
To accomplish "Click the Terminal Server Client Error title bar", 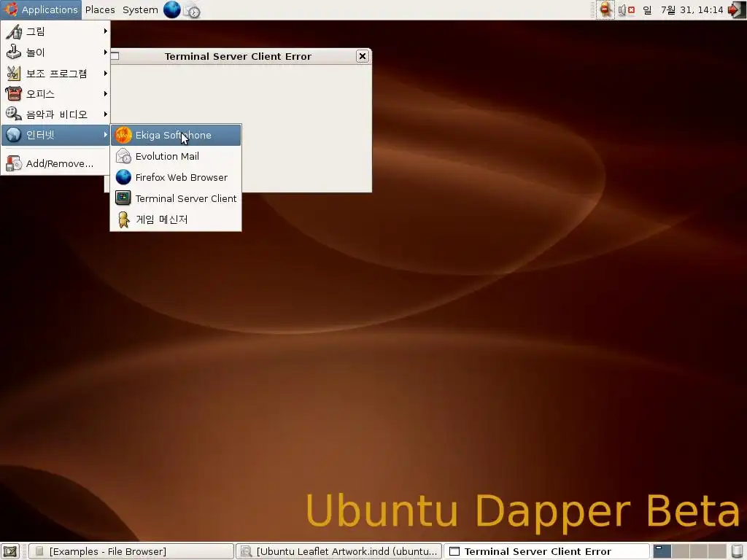I will [x=239, y=56].
